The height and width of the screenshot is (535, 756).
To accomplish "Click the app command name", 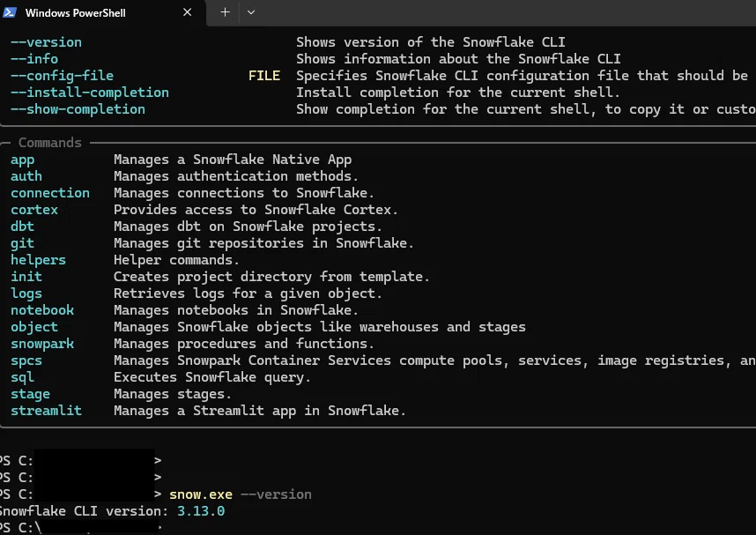I will coord(23,160).
